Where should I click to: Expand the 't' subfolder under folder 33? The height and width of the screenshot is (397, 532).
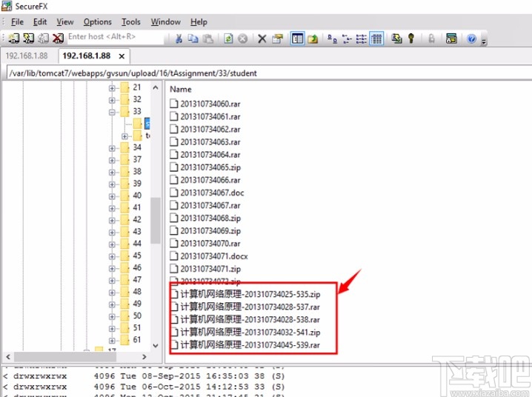(x=124, y=136)
